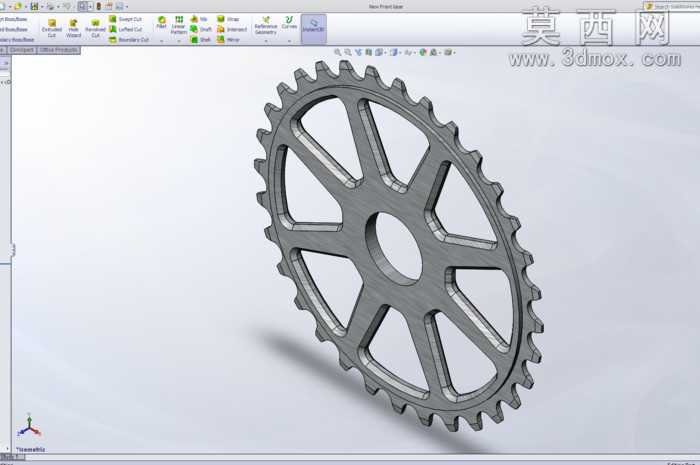700x465 pixels.
Task: Start the Linear Pattern tool
Action: pos(179,25)
